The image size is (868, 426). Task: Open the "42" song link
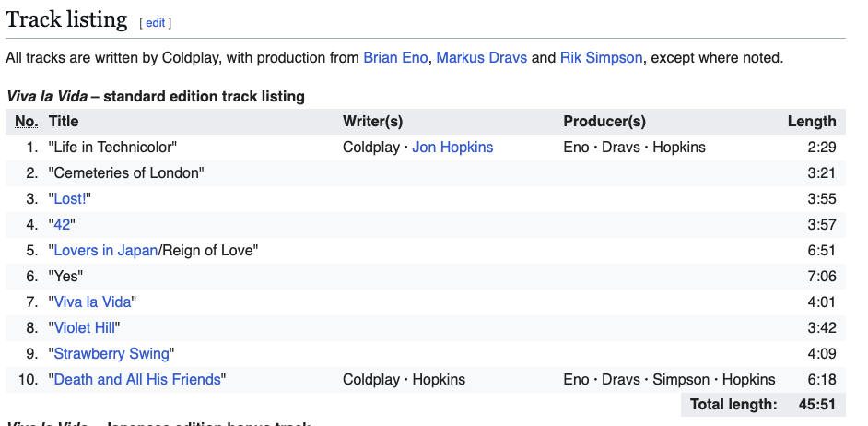tap(62, 224)
